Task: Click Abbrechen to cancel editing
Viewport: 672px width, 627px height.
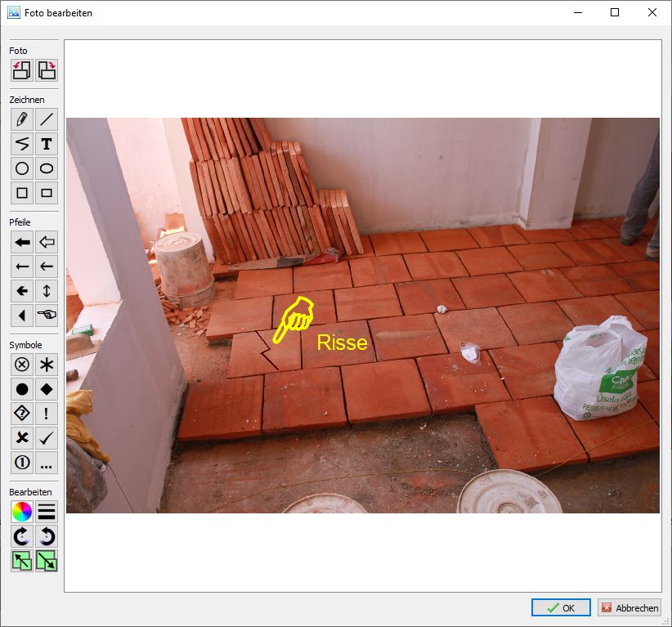Action: 629,607
